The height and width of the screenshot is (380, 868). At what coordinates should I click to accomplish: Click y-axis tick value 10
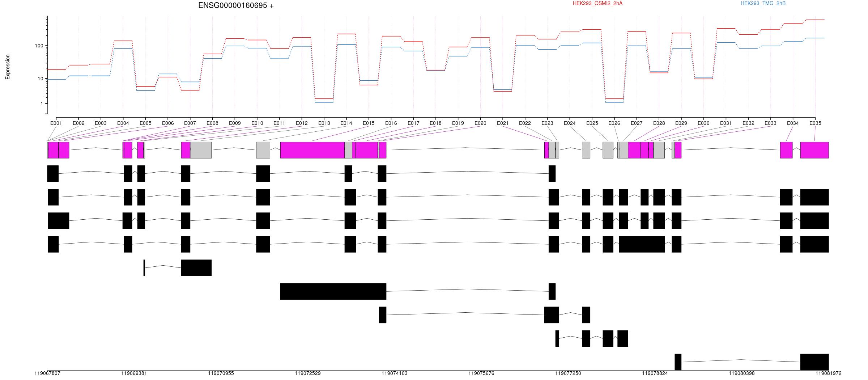[41, 79]
